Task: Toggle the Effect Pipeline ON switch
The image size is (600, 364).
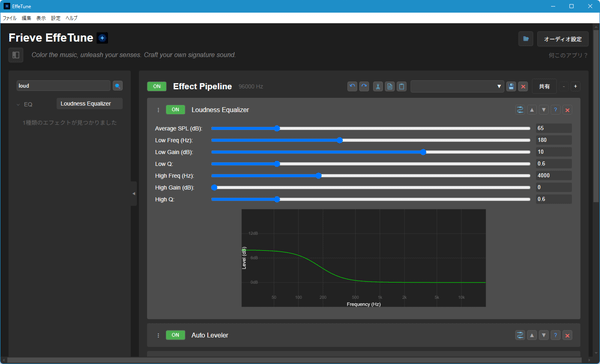Action: 157,87
